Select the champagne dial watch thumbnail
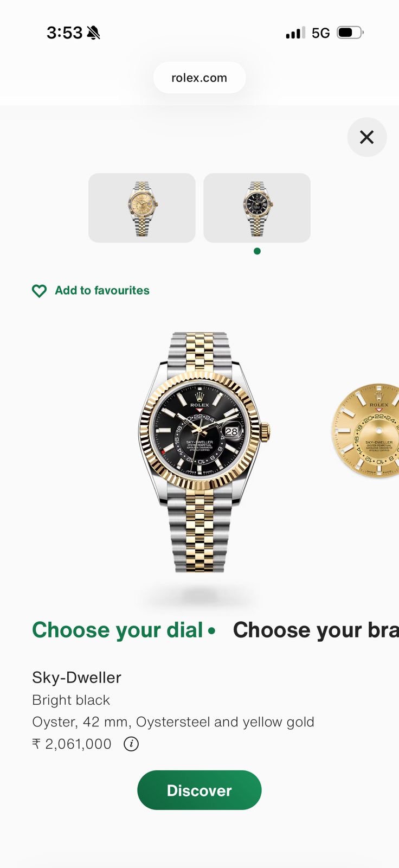399x868 pixels. 142,208
